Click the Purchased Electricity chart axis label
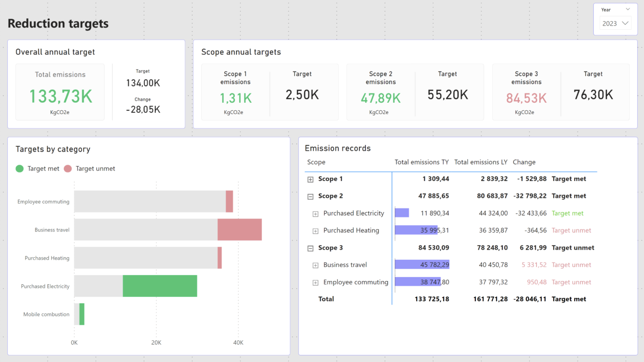The height and width of the screenshot is (362, 644). pos(45,286)
